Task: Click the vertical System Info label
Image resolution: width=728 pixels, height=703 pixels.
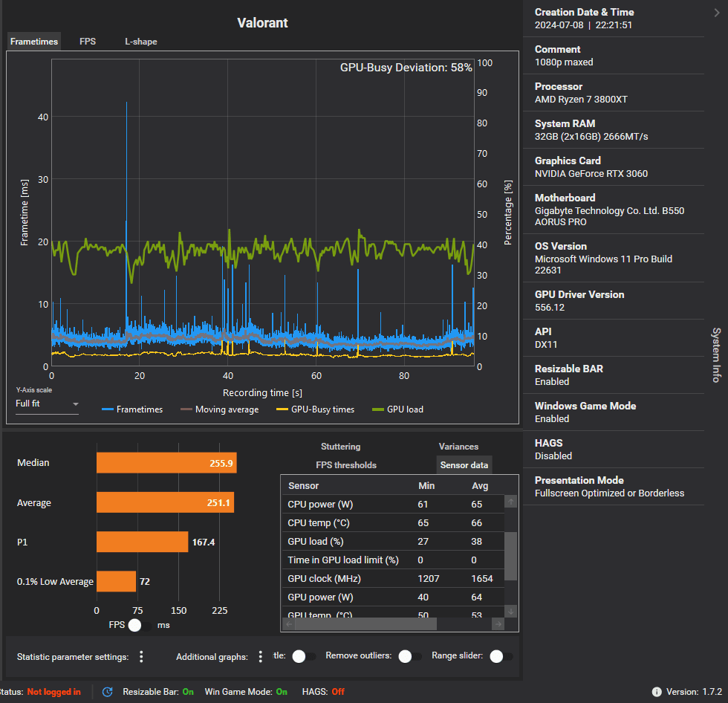Action: (716, 354)
